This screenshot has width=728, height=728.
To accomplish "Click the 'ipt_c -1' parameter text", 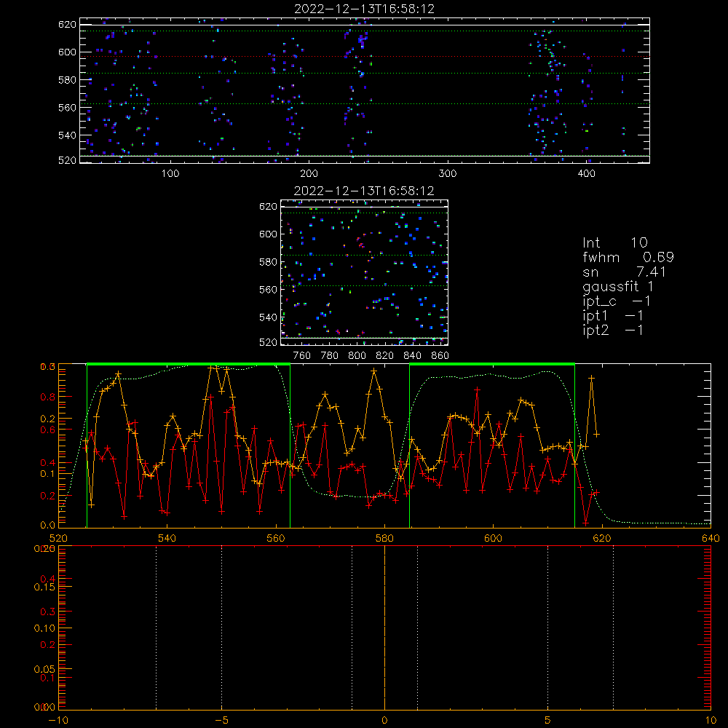I will 617,301.
